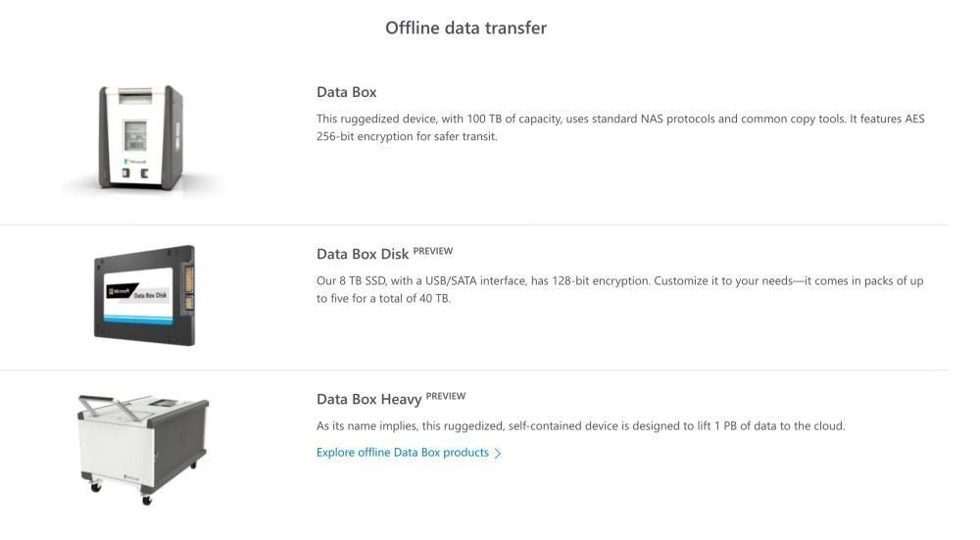The height and width of the screenshot is (540, 980).
Task: Click the Microsoft logo on the Data Box front
Action: 135,162
